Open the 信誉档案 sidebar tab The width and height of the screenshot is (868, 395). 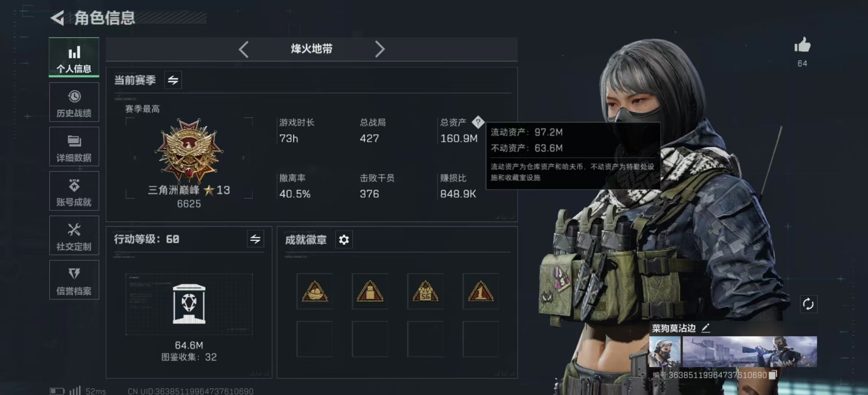click(74, 280)
